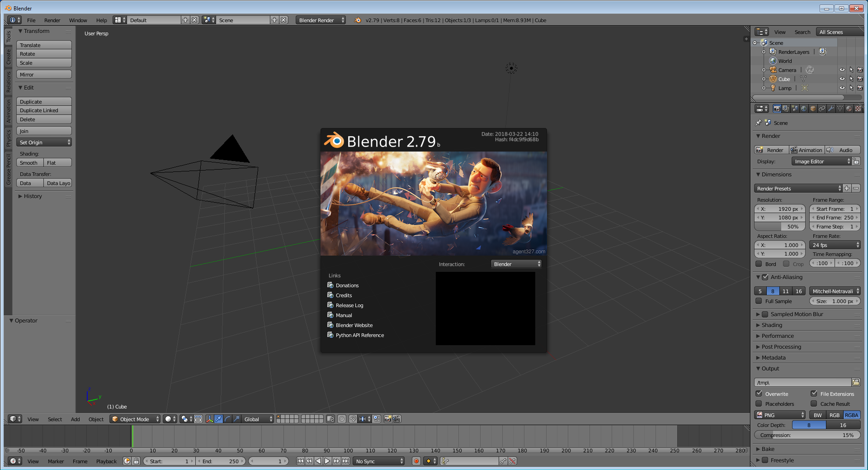
Task: Open the Mesh Data properties tab (triangle icon)
Action: pyautogui.click(x=840, y=109)
